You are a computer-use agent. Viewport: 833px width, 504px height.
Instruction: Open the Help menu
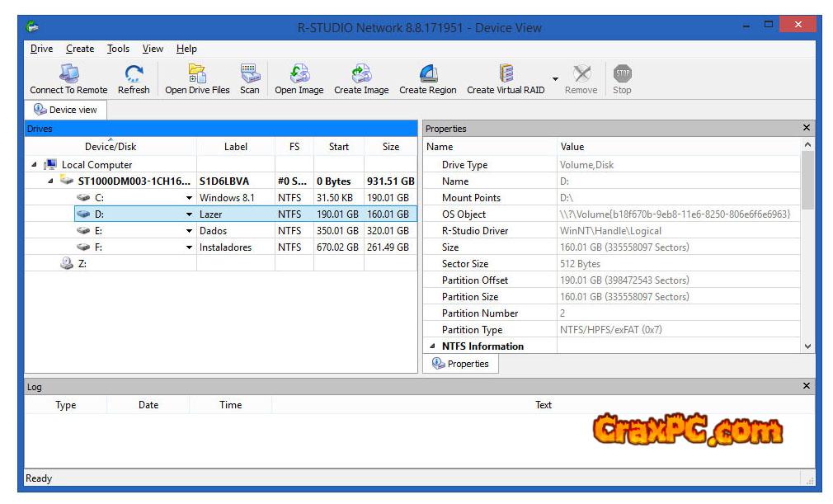click(186, 49)
